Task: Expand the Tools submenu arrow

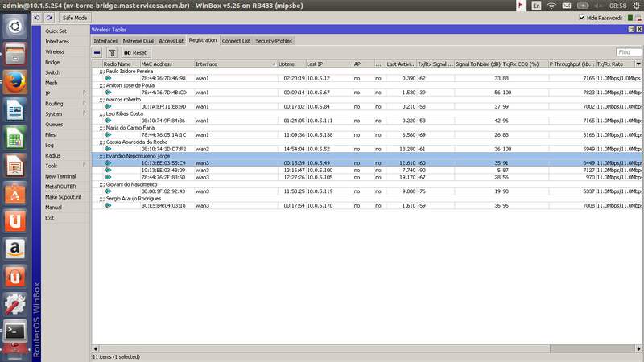Action: (85, 166)
